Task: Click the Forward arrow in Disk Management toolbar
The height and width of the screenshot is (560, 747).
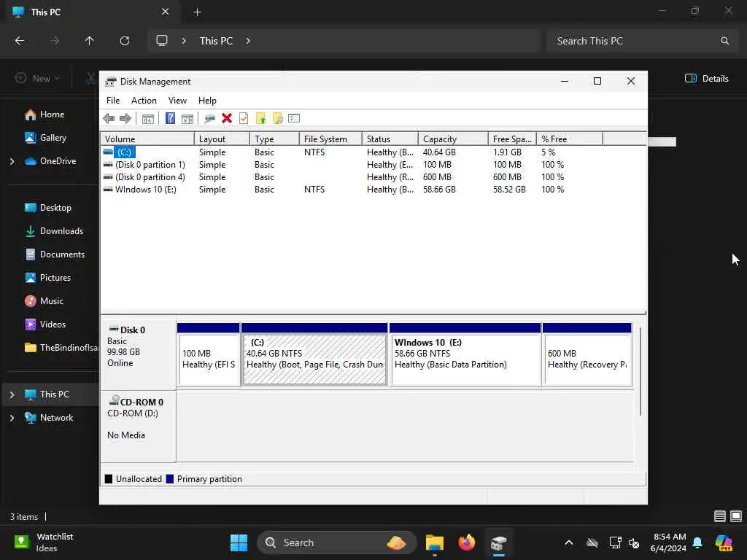Action: click(125, 119)
